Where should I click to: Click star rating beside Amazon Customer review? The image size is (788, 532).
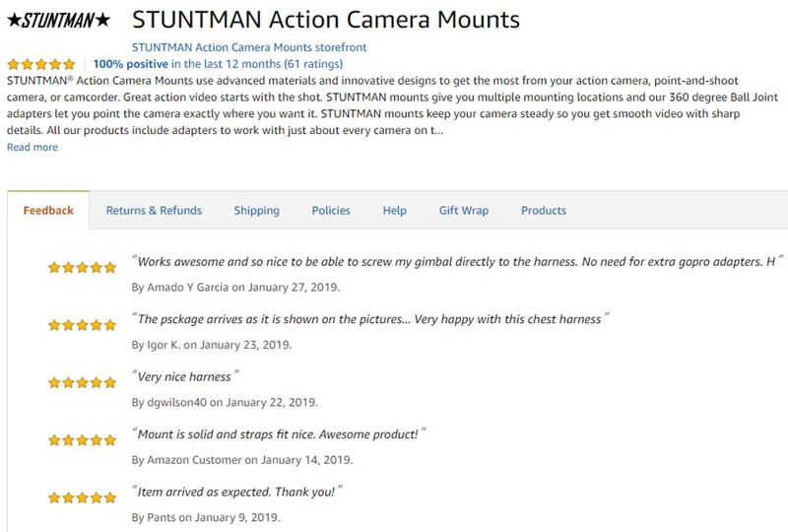[83, 440]
